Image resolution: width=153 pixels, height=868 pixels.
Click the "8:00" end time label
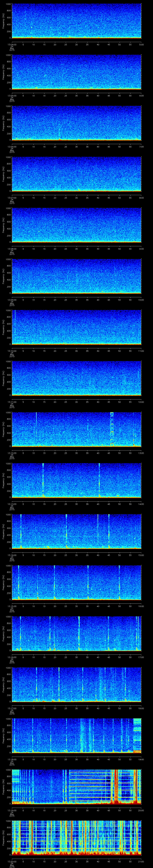tap(141, 198)
